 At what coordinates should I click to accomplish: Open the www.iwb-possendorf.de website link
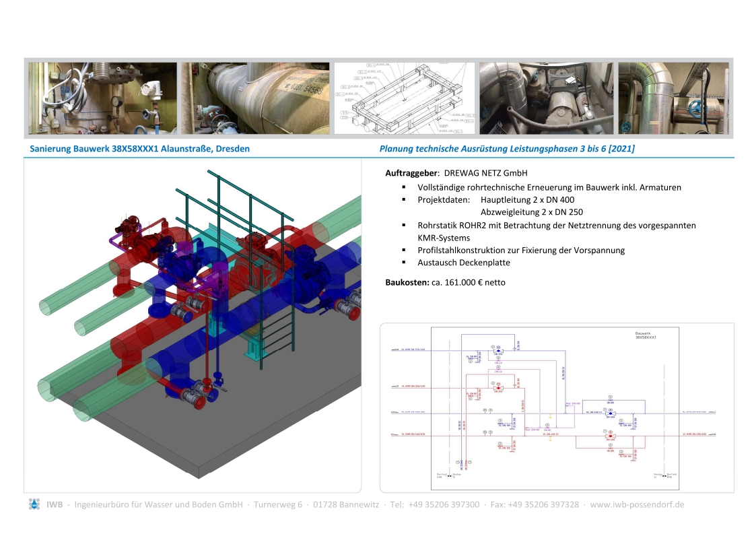coord(637,504)
